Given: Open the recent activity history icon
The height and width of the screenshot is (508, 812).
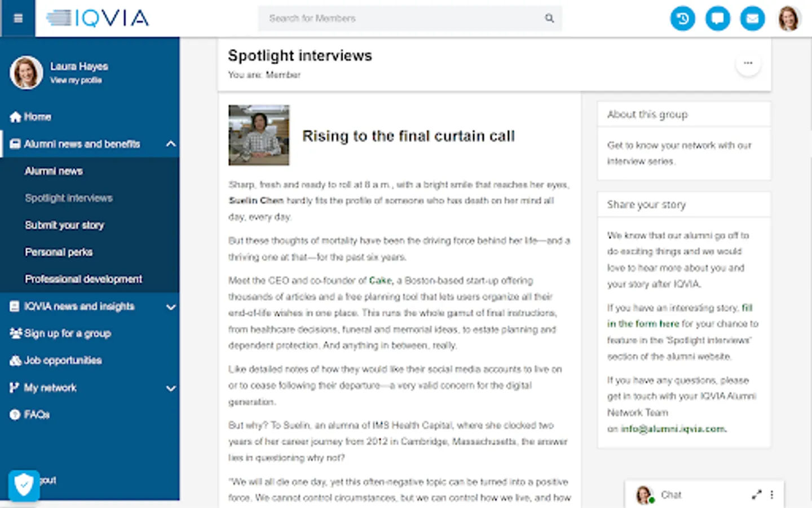Looking at the screenshot, I should pyautogui.click(x=682, y=19).
